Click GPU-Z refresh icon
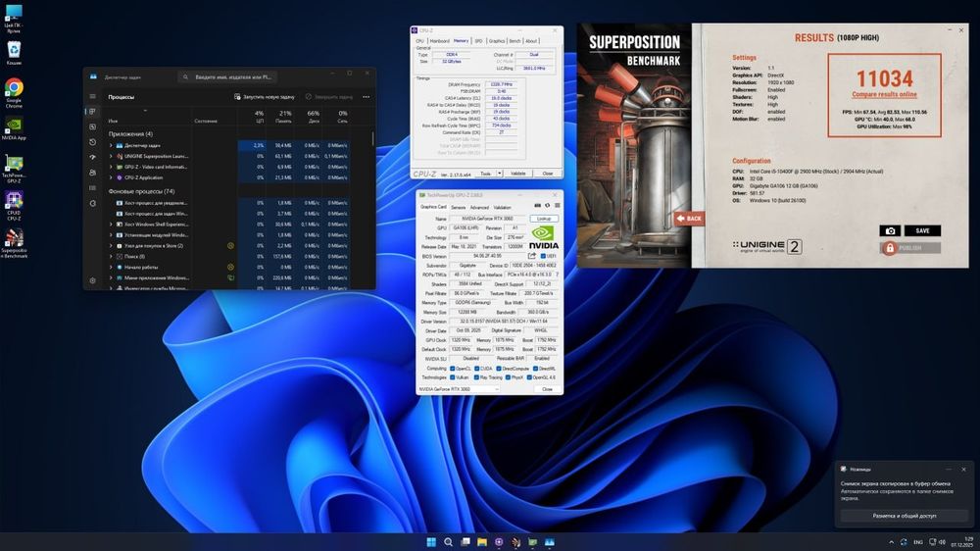980x551 pixels. 548,206
